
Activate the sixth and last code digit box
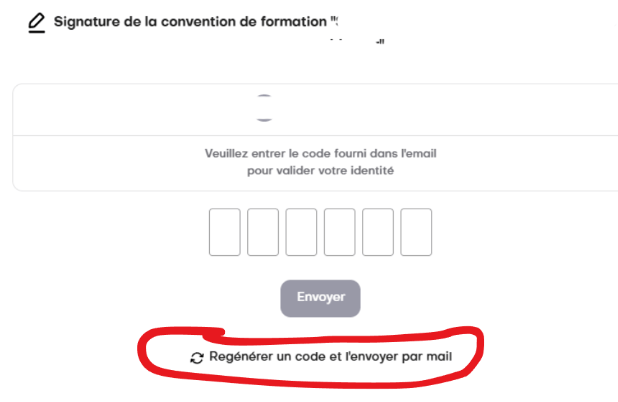(416, 232)
